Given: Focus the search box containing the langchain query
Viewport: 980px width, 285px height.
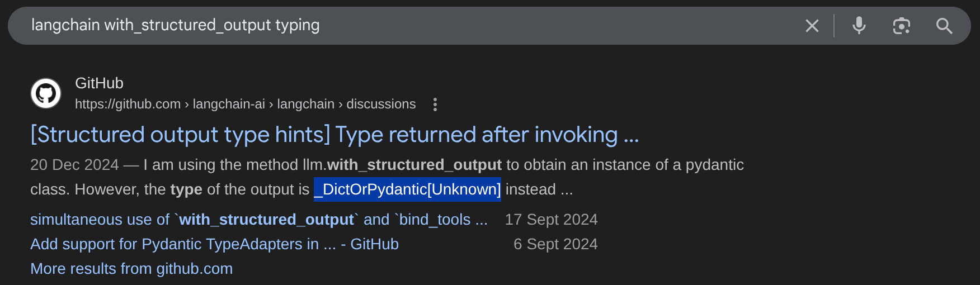Looking at the screenshot, I should 392,26.
